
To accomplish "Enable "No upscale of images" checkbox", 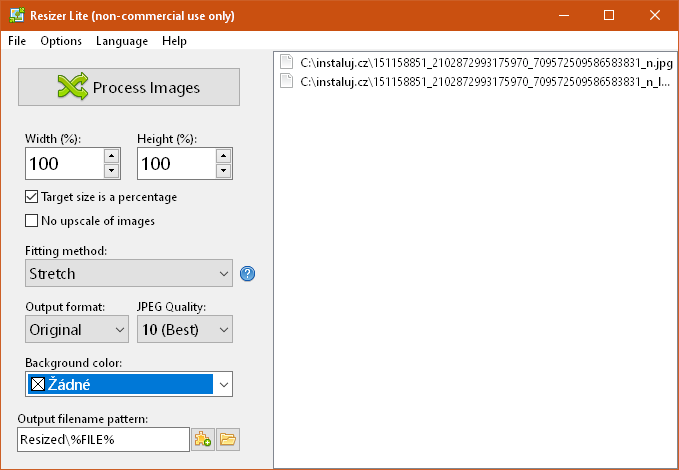I will click(x=31, y=221).
